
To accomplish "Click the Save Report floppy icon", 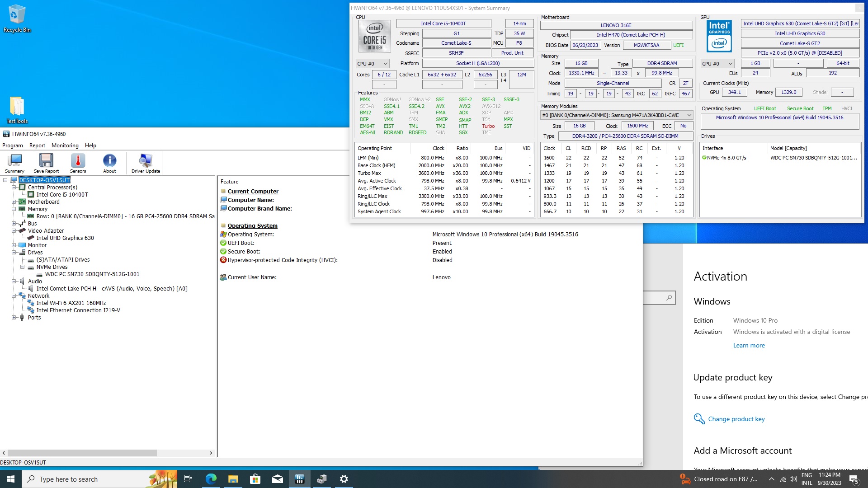I will pyautogui.click(x=46, y=163).
